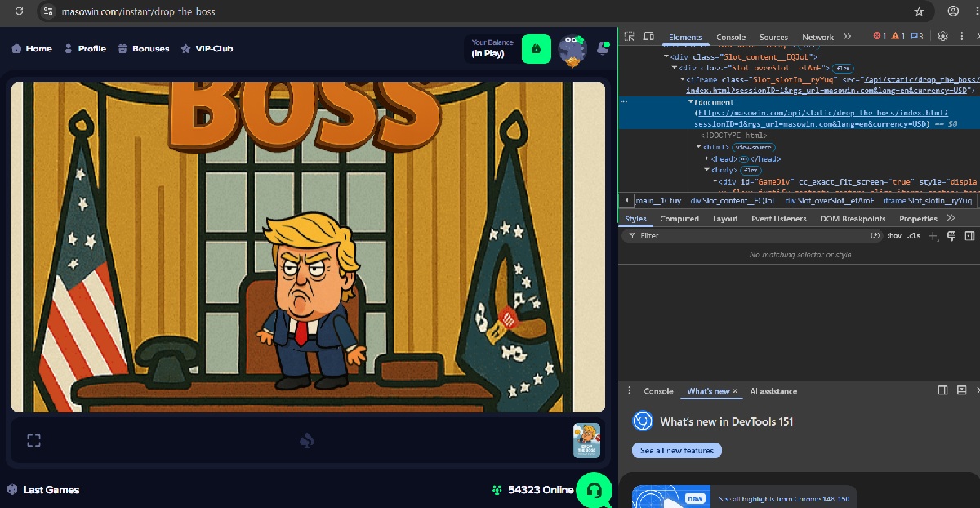Open live support headset chat button

(595, 491)
